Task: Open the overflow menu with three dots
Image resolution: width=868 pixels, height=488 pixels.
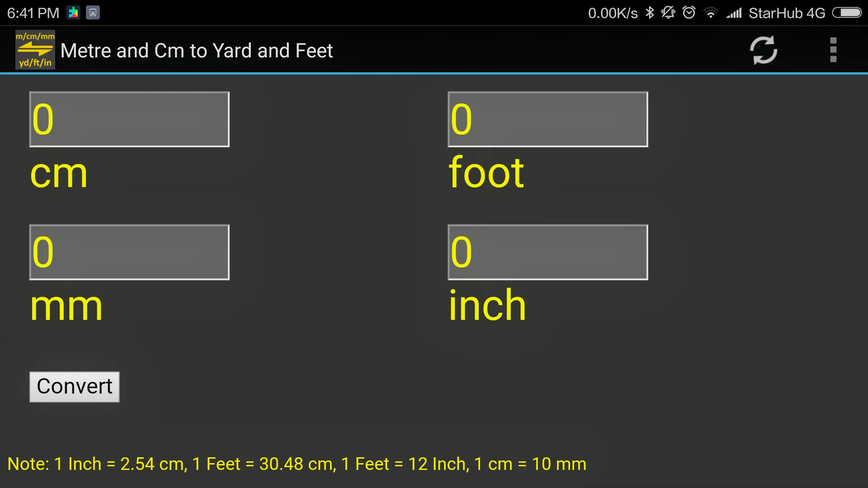Action: [834, 50]
